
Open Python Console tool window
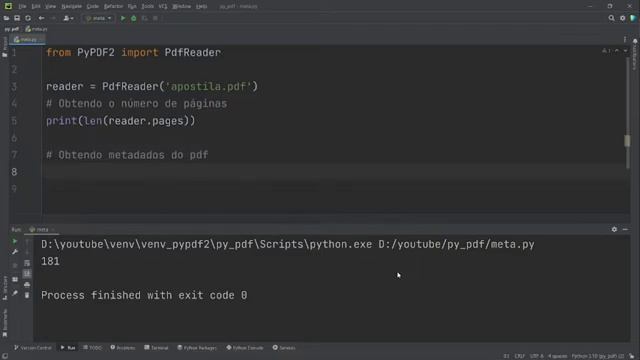(x=244, y=348)
